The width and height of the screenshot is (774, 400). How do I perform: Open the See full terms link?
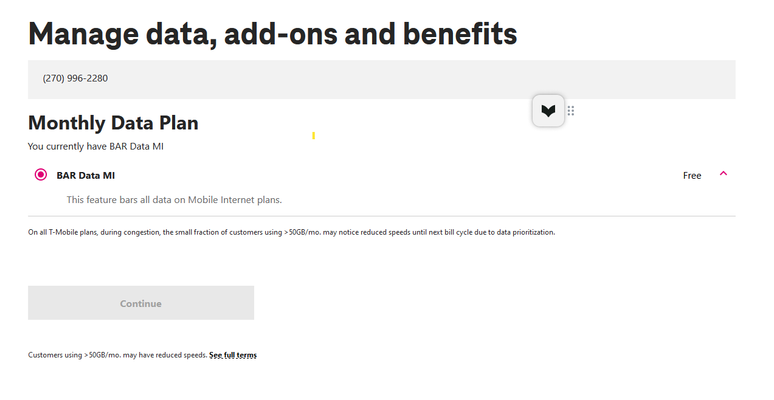click(x=232, y=355)
